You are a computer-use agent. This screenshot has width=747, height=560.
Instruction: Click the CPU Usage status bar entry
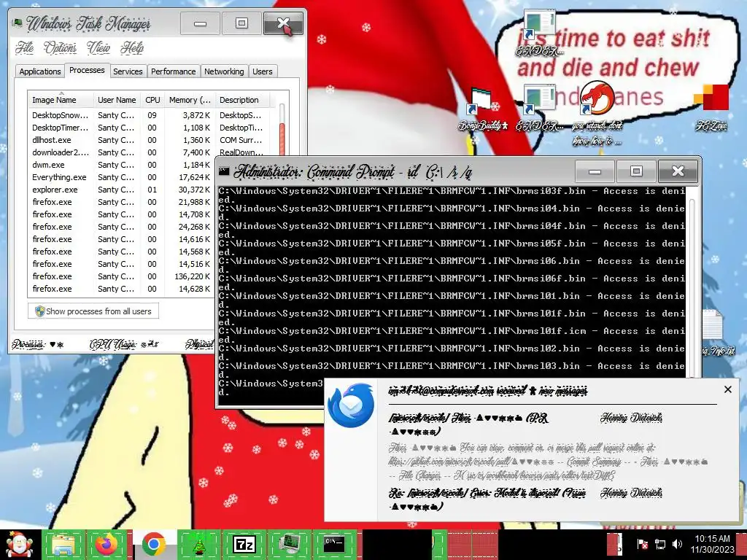click(x=124, y=344)
